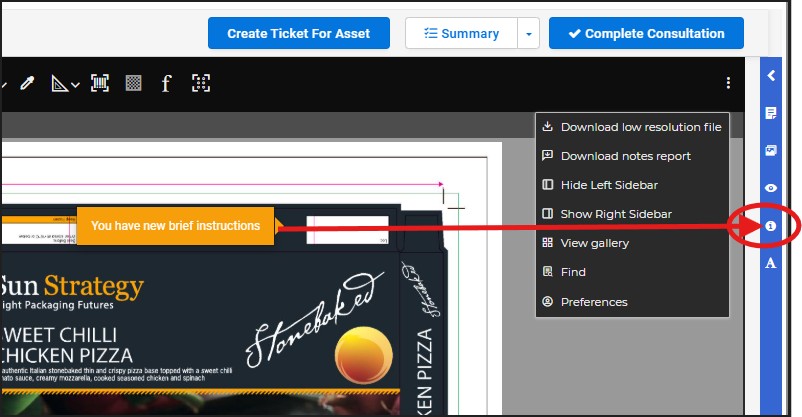Screen dimensions: 802x417
Task: Select the eyedropper color picker tool
Action: pos(27,83)
